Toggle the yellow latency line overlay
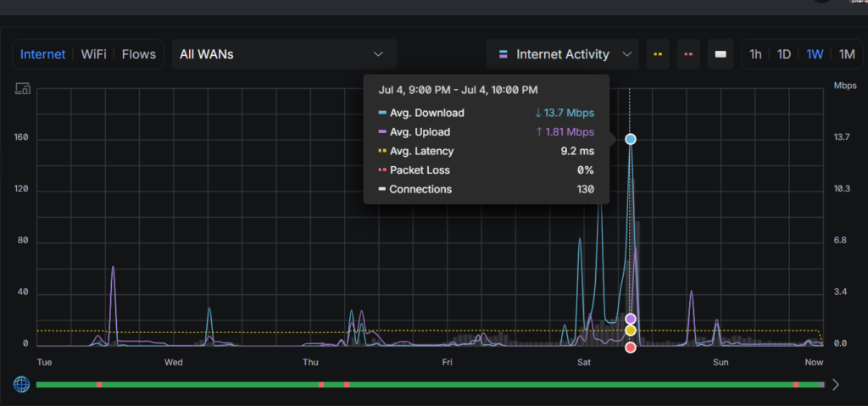868x406 pixels. (658, 54)
